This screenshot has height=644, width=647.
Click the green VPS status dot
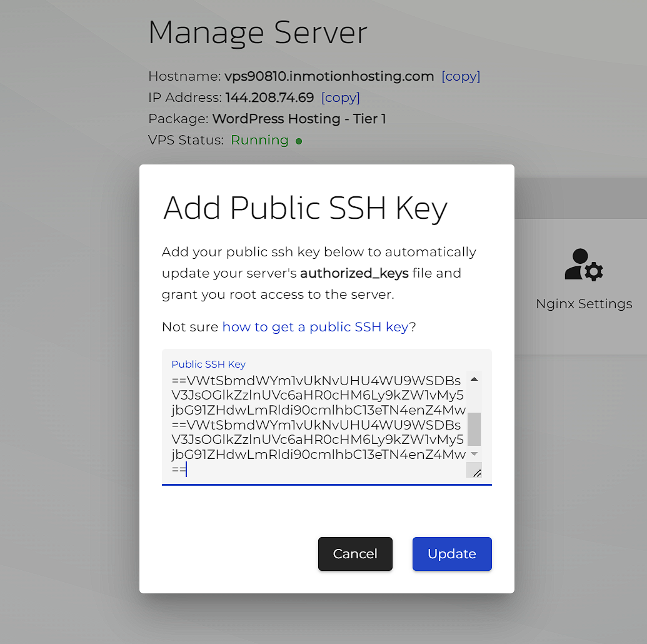299,141
